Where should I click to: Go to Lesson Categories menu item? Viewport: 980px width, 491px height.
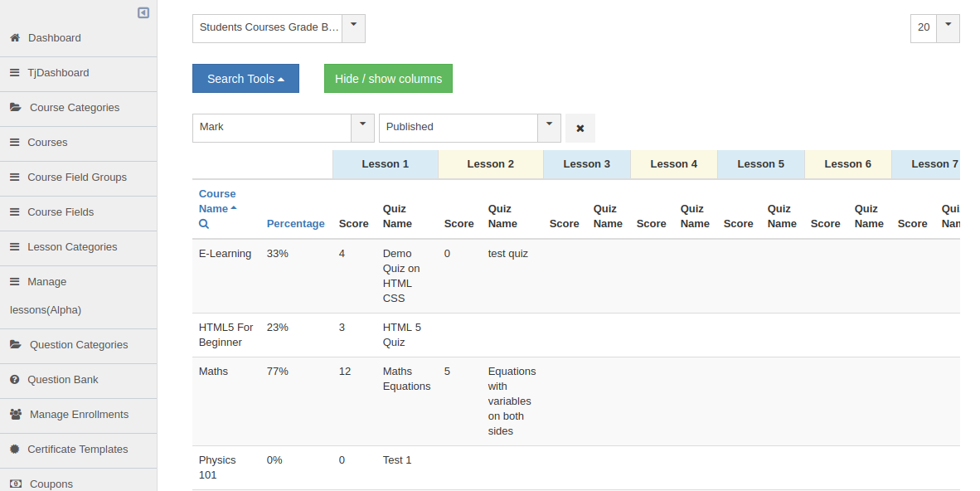(x=72, y=247)
